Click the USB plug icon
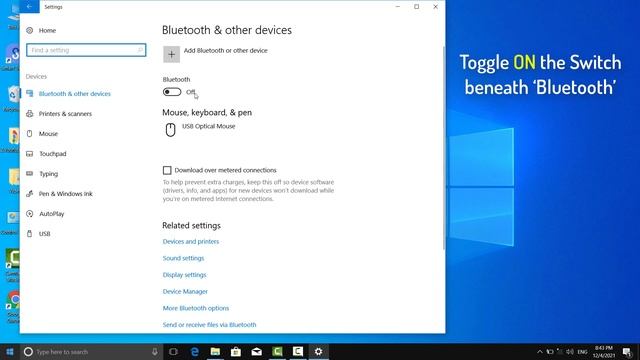This screenshot has width=640, height=360. pyautogui.click(x=29, y=233)
